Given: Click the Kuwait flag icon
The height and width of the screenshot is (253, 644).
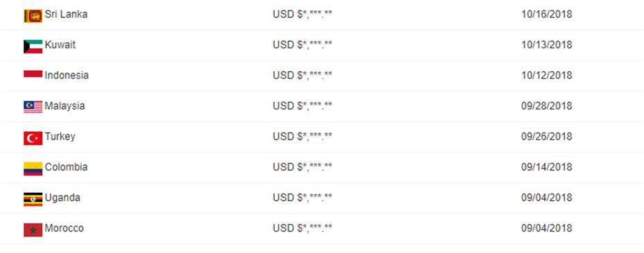Looking at the screenshot, I should 33,46.
